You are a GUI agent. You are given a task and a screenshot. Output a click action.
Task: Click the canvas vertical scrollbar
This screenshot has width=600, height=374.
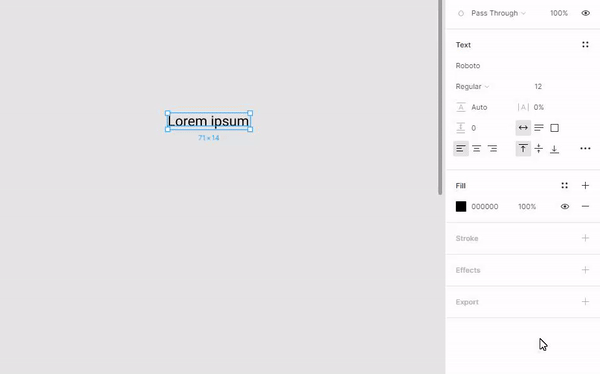click(x=440, y=97)
